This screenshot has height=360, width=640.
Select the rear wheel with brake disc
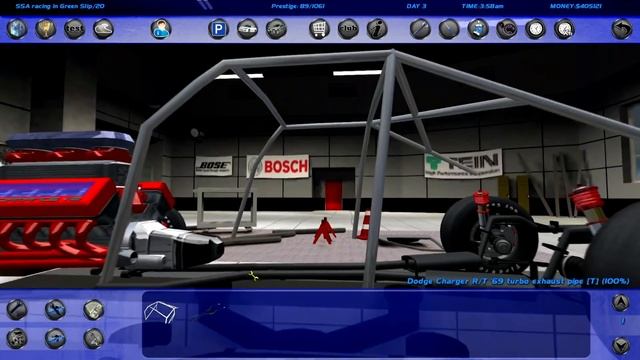490,235
